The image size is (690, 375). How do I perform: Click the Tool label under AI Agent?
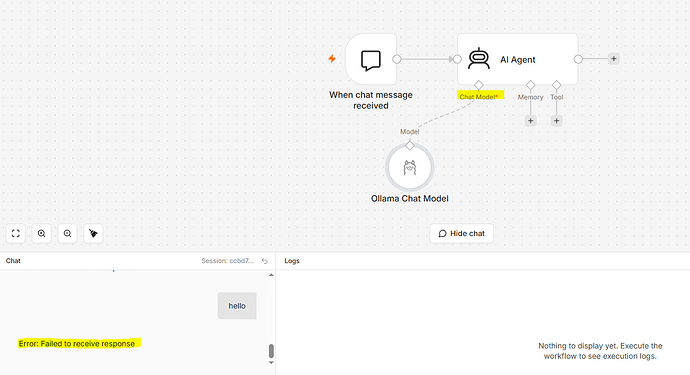click(x=557, y=97)
